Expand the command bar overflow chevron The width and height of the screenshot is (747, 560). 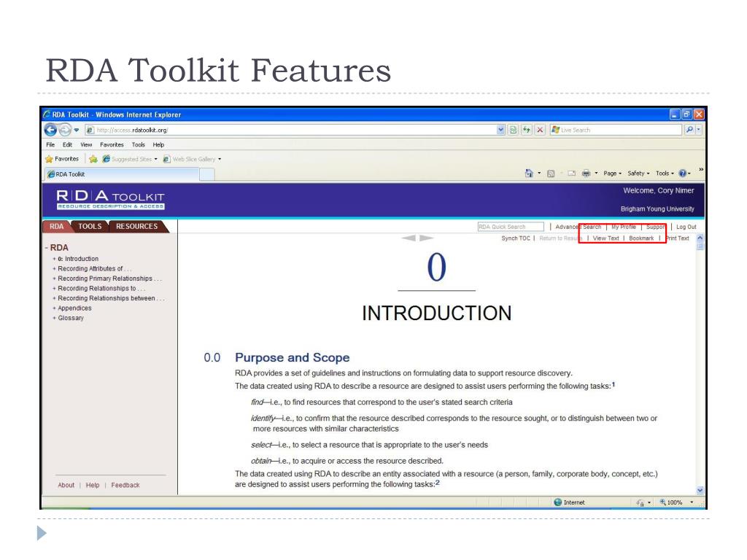pos(701,169)
